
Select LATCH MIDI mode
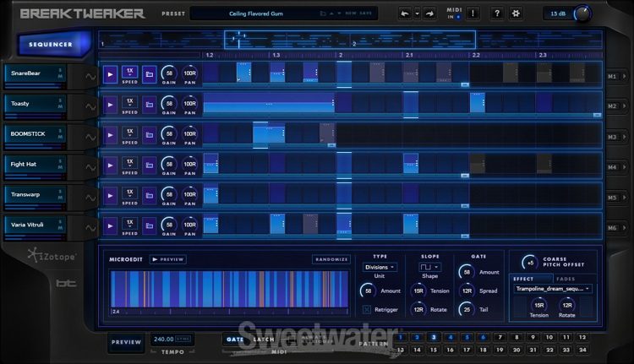263,340
